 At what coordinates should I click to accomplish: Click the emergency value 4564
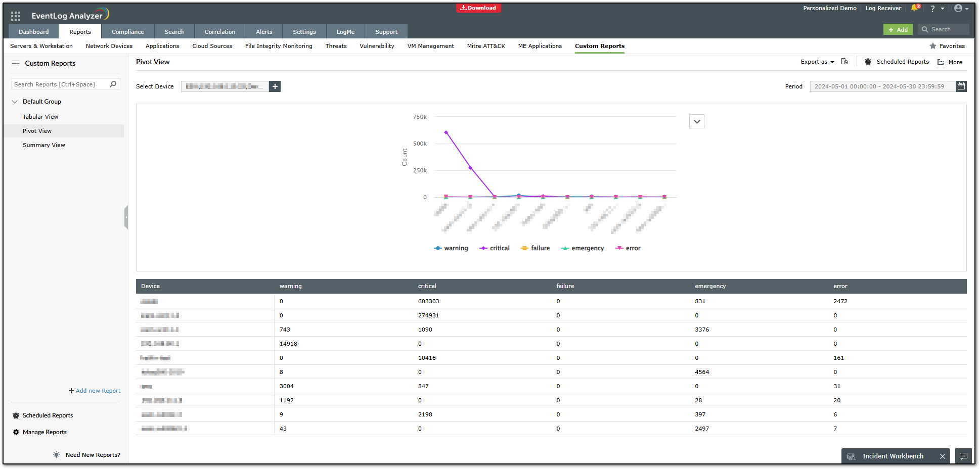click(x=702, y=372)
